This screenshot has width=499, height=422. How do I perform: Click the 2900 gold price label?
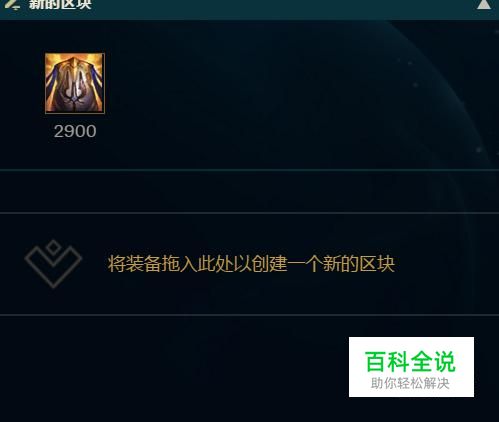75,131
